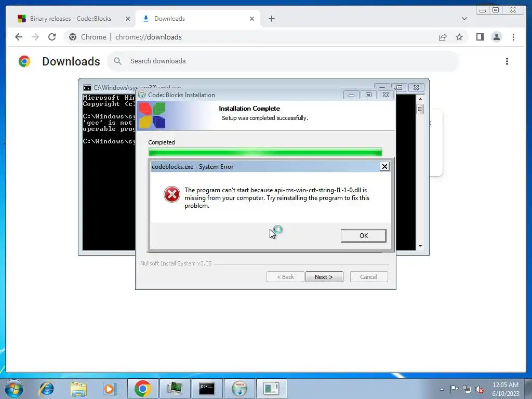This screenshot has height=399, width=532.
Task: Click the green installation progress bar
Action: pyautogui.click(x=265, y=152)
